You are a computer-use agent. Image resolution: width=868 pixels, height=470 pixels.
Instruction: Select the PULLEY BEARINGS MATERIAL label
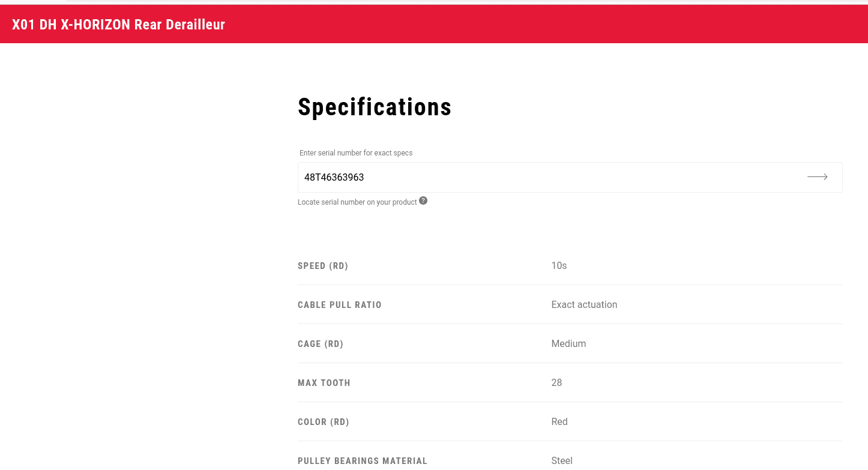363,461
